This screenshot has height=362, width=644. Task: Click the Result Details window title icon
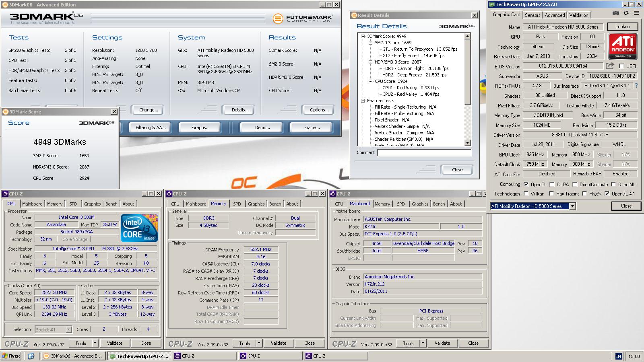pyautogui.click(x=354, y=15)
